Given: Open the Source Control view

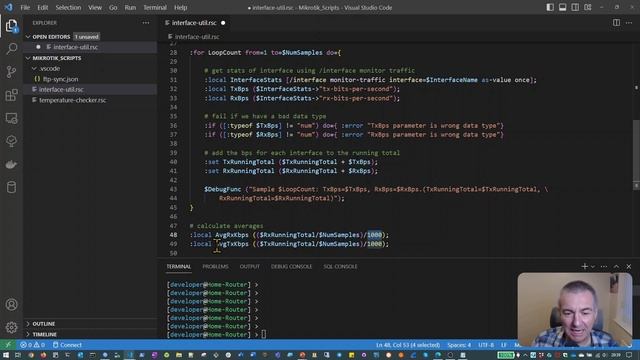Looking at the screenshot, I should pyautogui.click(x=11, y=72).
